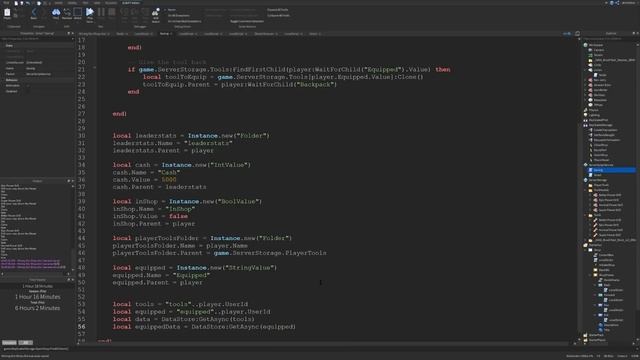Switch to the VIEW ribbon tab
640x360 pixels.
point(97,3)
